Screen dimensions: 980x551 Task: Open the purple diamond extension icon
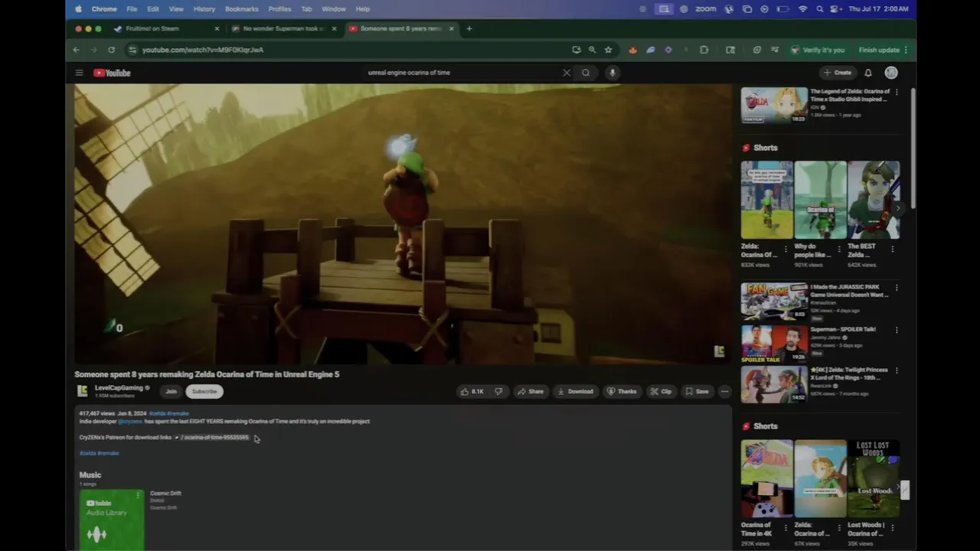(x=668, y=50)
